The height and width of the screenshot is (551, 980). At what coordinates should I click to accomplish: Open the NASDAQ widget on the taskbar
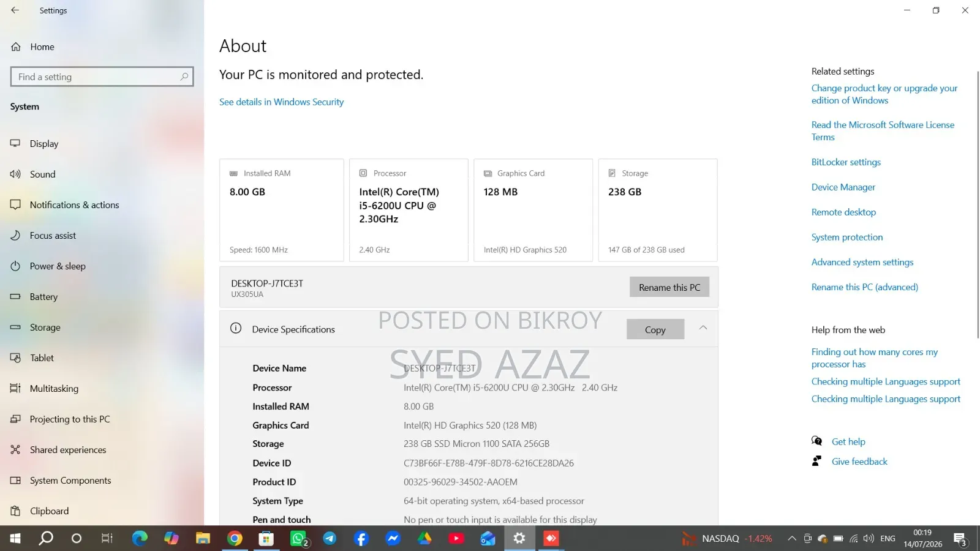click(727, 539)
